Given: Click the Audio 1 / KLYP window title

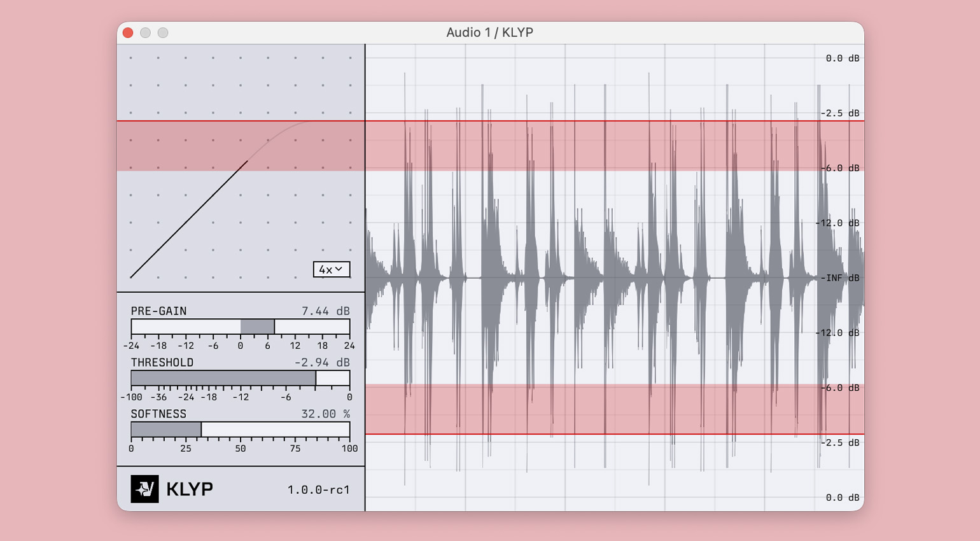Looking at the screenshot, I should coord(489,33).
